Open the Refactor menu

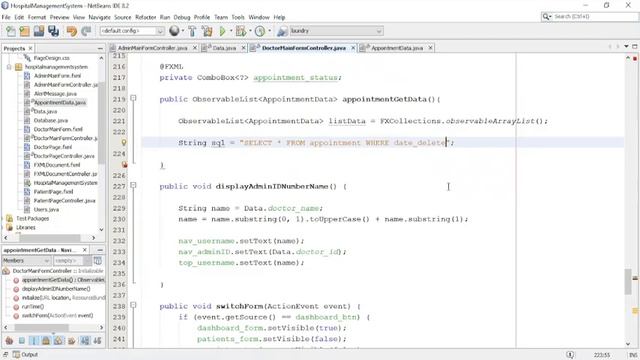tap(145, 17)
